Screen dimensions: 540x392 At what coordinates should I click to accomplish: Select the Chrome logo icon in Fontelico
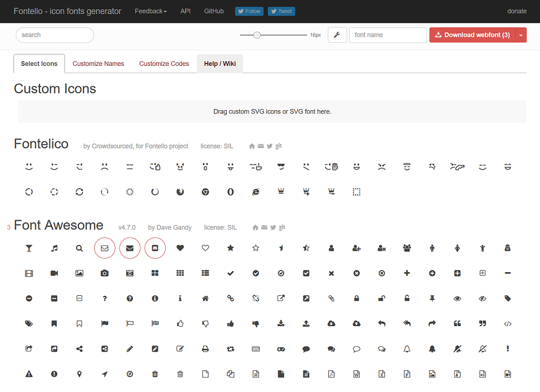pyautogui.click(x=205, y=192)
